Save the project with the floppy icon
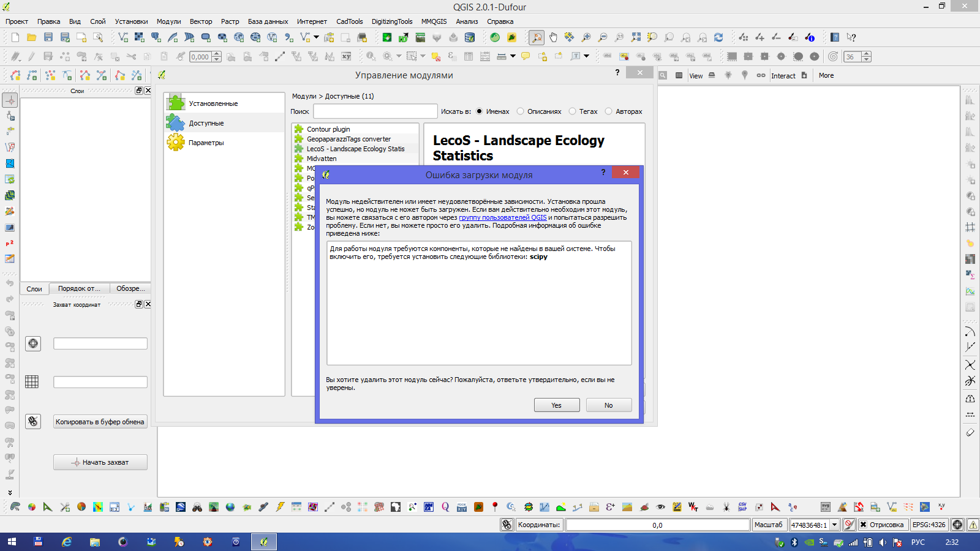Image resolution: width=980 pixels, height=551 pixels. (48, 37)
